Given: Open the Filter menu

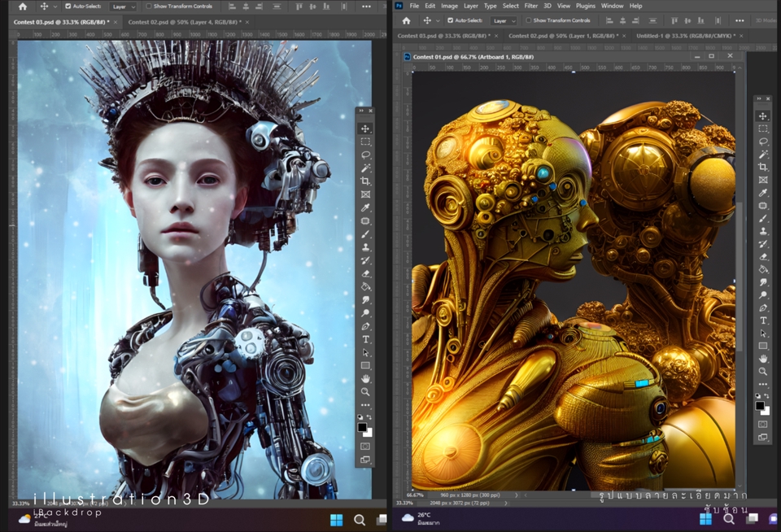Looking at the screenshot, I should tap(531, 6).
